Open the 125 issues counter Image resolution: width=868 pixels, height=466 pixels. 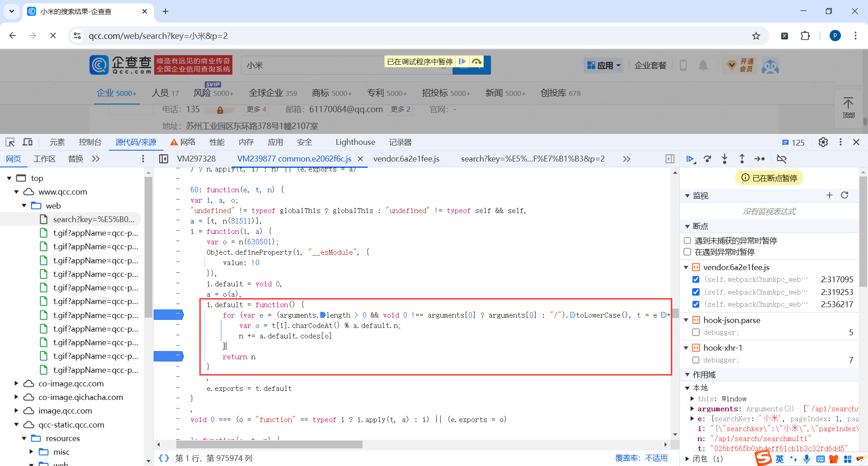(x=793, y=143)
